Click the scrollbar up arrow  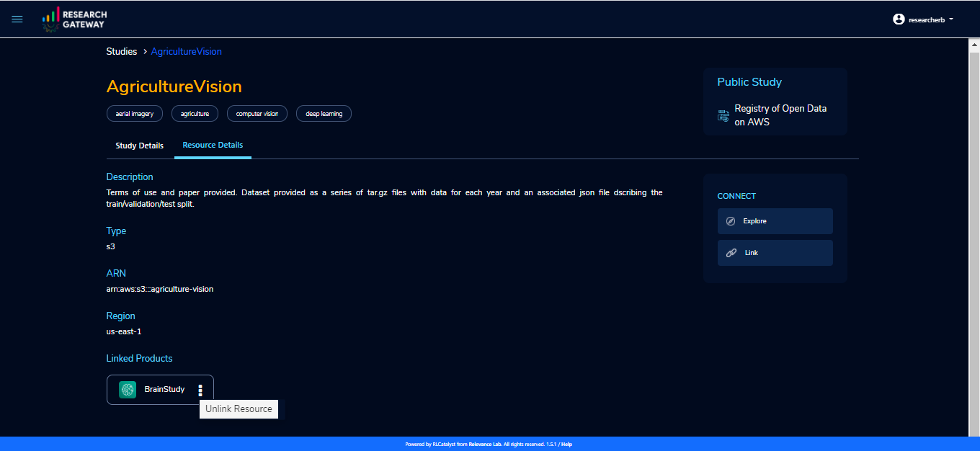point(974,43)
